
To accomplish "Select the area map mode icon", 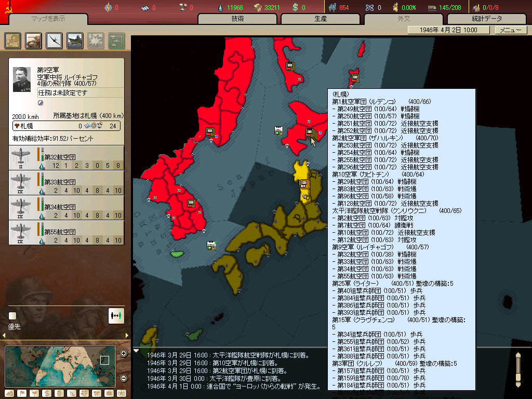I will click(97, 393).
